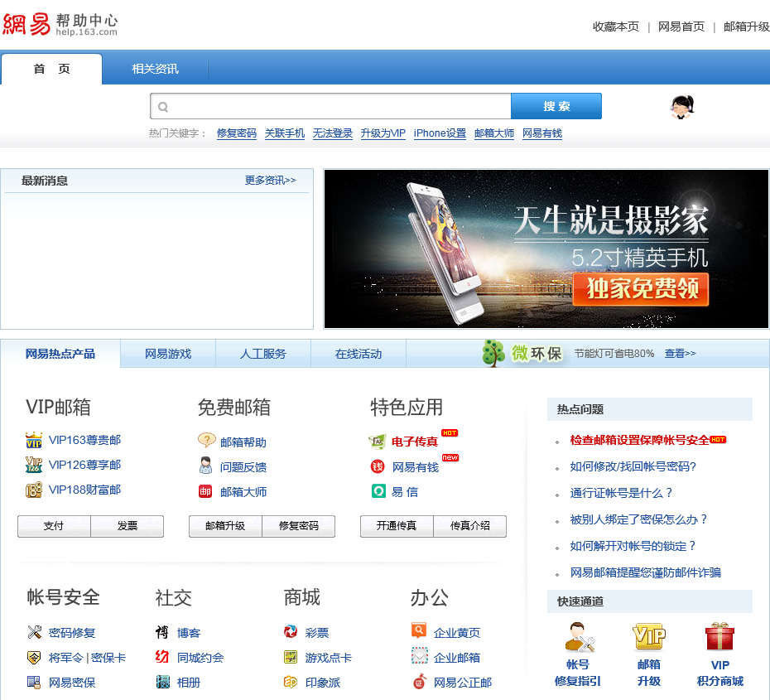
Task: Switch to the 相关资讯 tab
Action: pyautogui.click(x=155, y=70)
